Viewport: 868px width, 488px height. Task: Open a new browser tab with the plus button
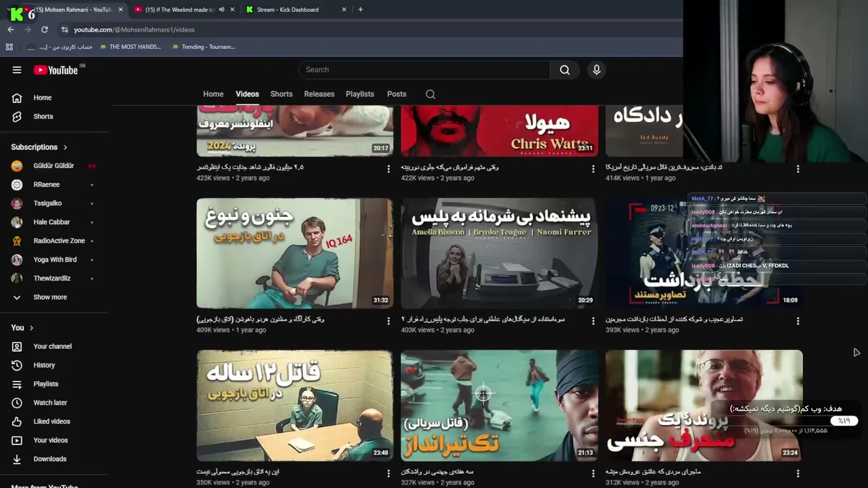click(360, 9)
